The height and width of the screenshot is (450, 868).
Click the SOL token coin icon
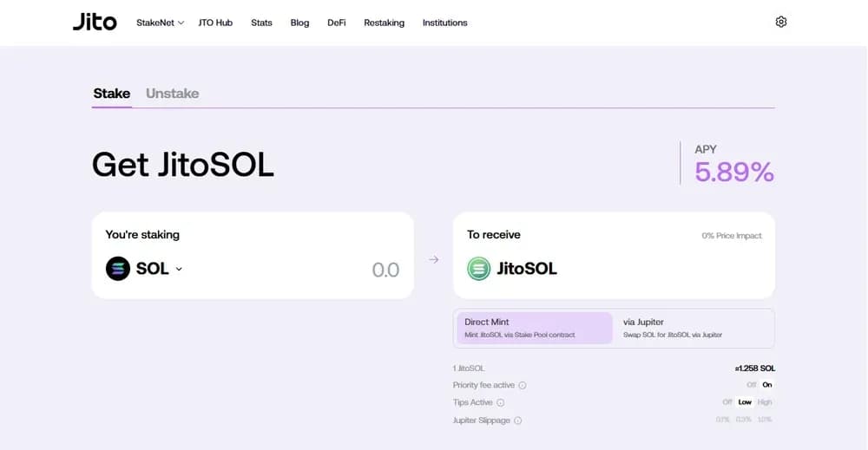[x=118, y=269]
